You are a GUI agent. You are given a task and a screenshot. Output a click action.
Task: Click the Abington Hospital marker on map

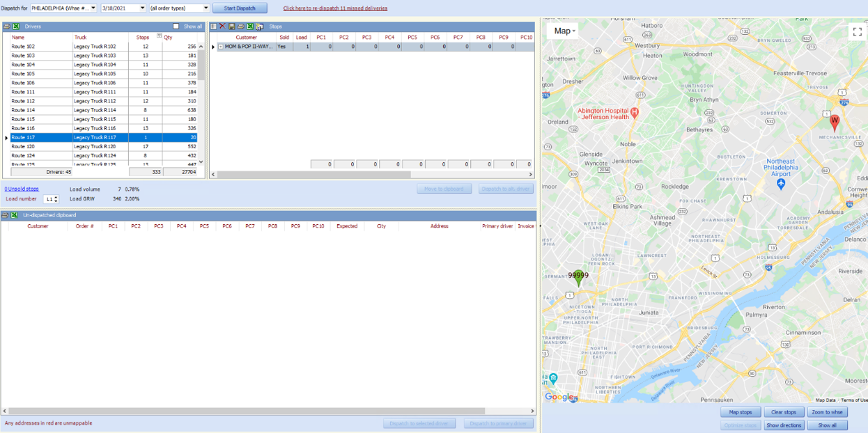[x=635, y=111]
